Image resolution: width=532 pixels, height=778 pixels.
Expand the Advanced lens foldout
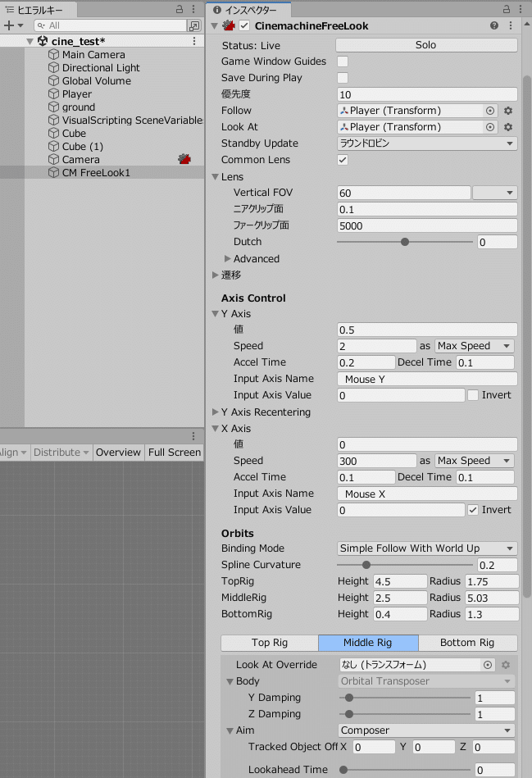click(227, 258)
